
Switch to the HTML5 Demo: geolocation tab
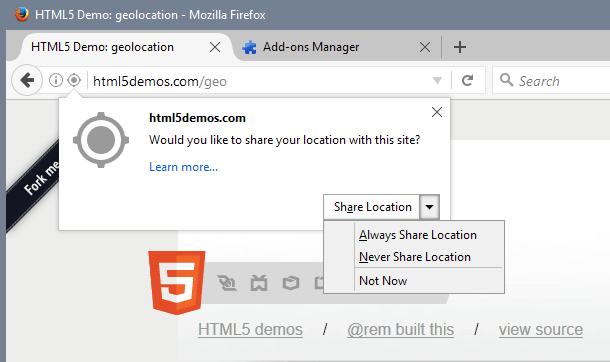[x=124, y=47]
